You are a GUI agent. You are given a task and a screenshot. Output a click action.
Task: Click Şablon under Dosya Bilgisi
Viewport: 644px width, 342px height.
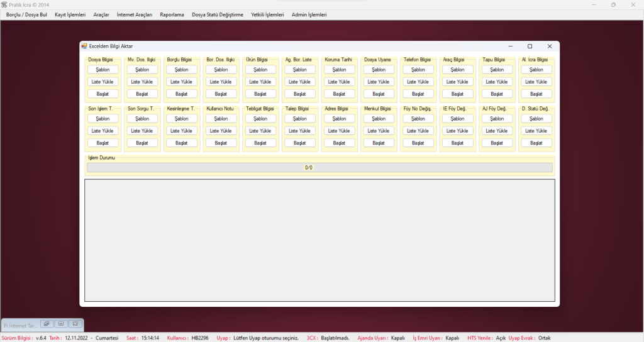click(x=103, y=70)
